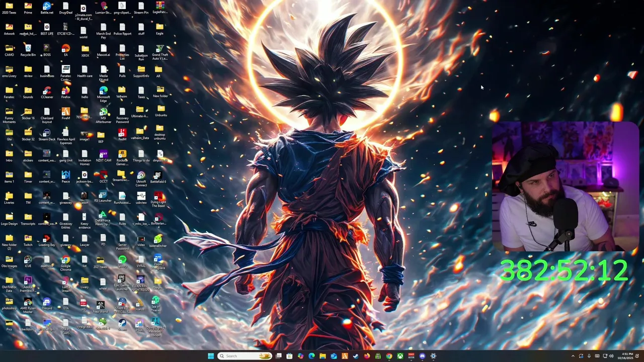Select the Lumia Stream shortcut
The height and width of the screenshot is (362, 644).
click(65, 285)
